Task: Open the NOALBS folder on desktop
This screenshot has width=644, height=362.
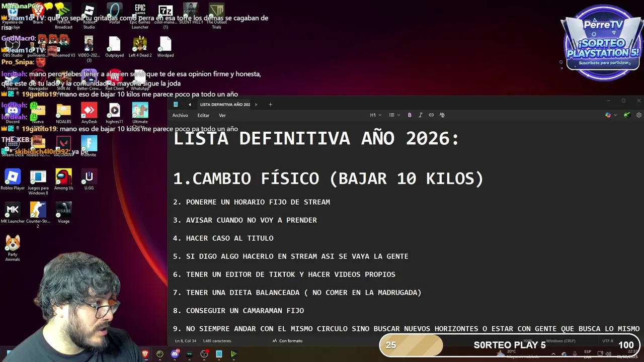Action: [63, 114]
